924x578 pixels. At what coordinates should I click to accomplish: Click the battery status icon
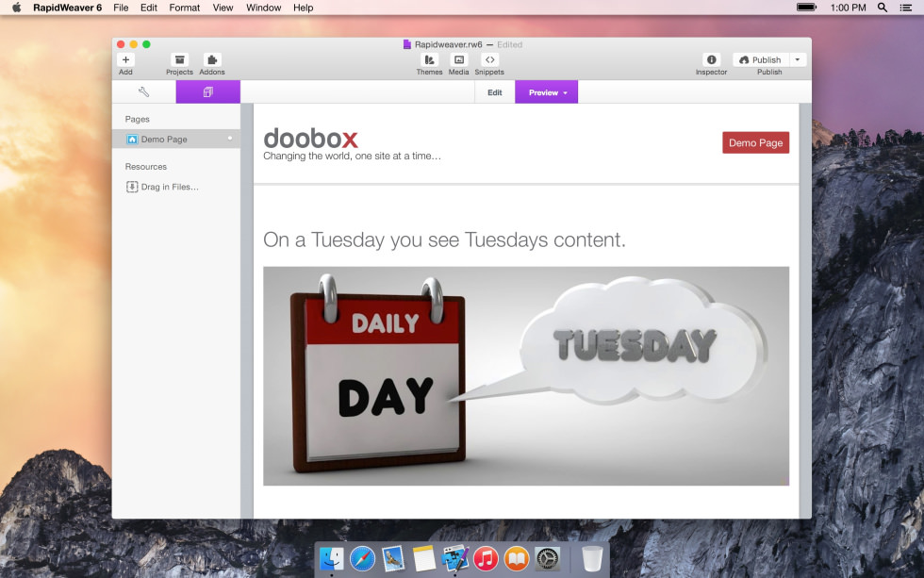[x=806, y=8]
